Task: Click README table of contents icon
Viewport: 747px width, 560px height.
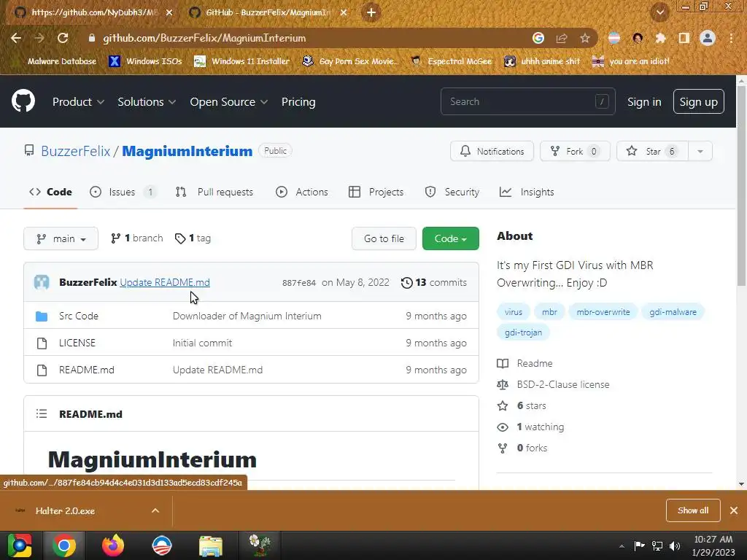Action: click(x=42, y=414)
